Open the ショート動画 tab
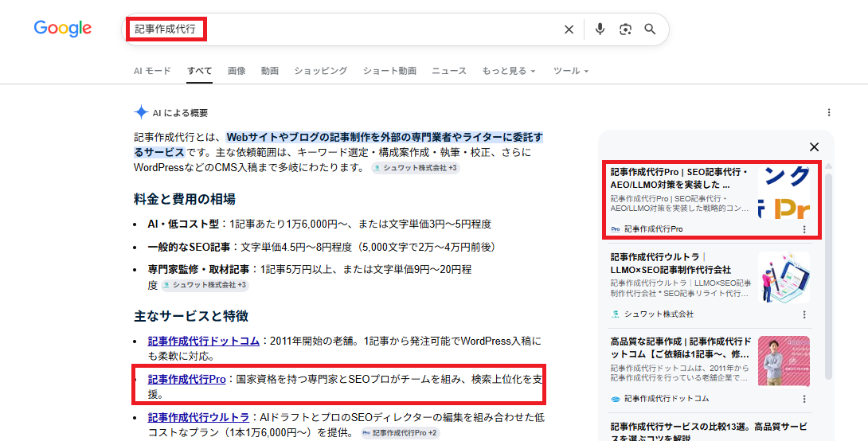 coord(389,71)
